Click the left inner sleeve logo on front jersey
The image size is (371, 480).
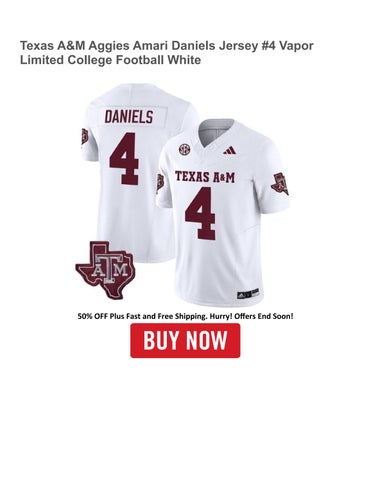[x=160, y=182]
